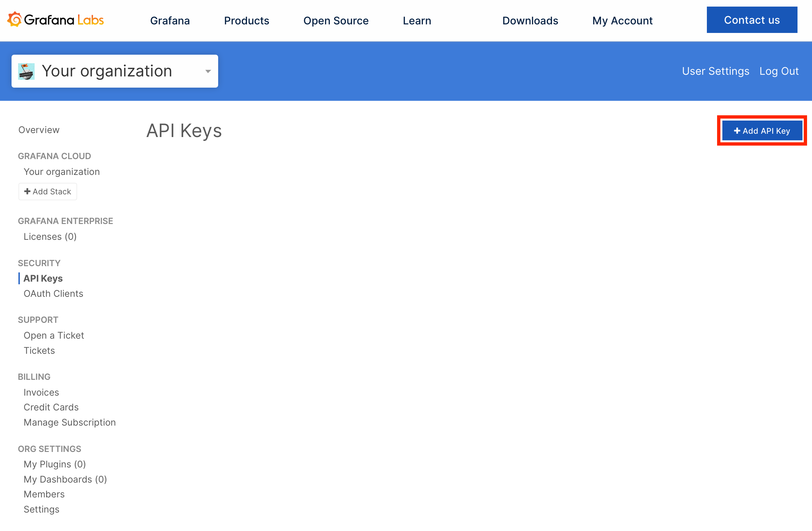This screenshot has width=812, height=531.
Task: Open My Account in top navigation
Action: tap(622, 20)
